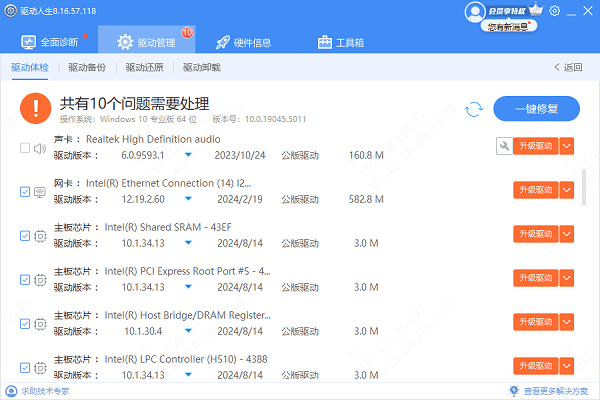Uncheck the Intel Shared SRAM checkbox
Viewport: 600px width, 400px height.
coord(25,236)
